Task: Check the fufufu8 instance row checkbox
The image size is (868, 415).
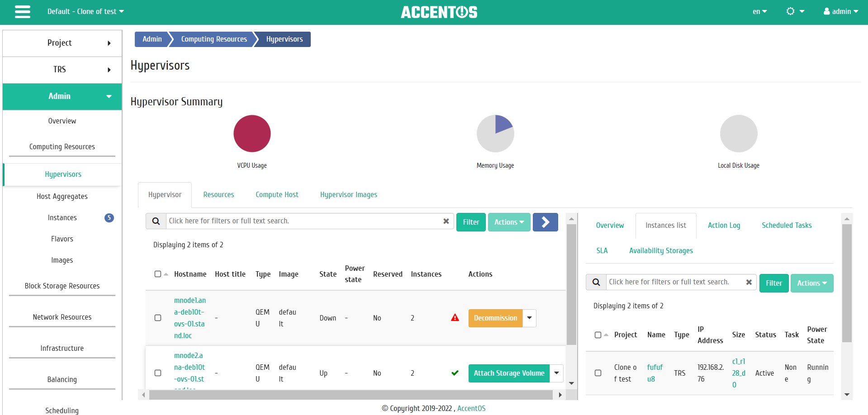Action: click(598, 373)
